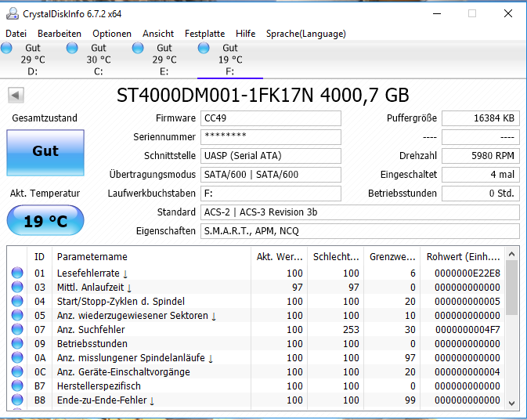Click the SMART list scrollbar thumb

[512, 288]
